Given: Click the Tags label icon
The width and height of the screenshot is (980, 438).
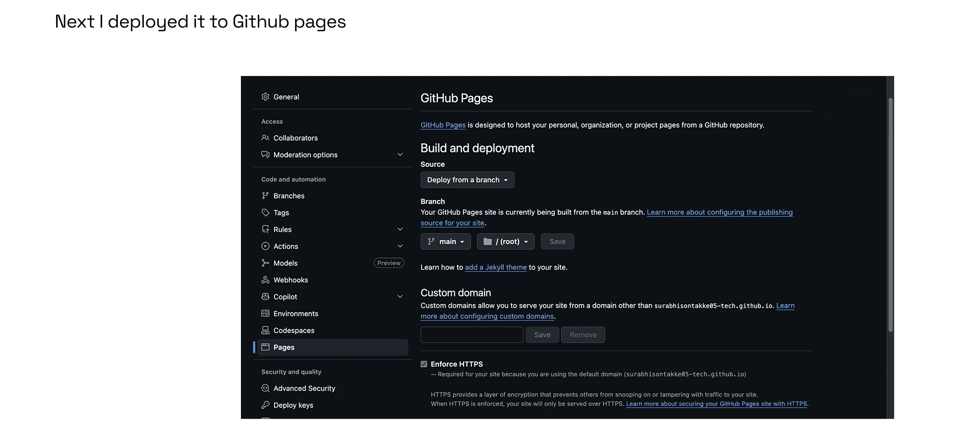Looking at the screenshot, I should pos(265,212).
